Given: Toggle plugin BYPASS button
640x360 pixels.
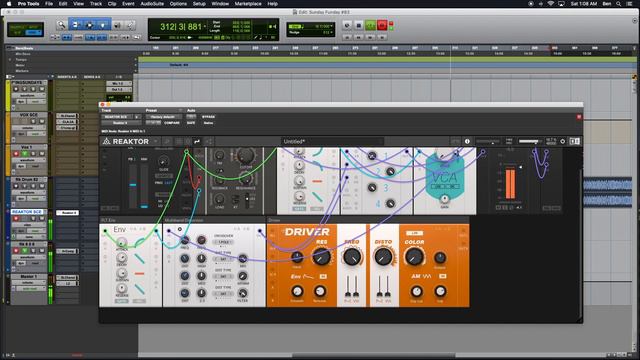Looking at the screenshot, I should [x=208, y=117].
